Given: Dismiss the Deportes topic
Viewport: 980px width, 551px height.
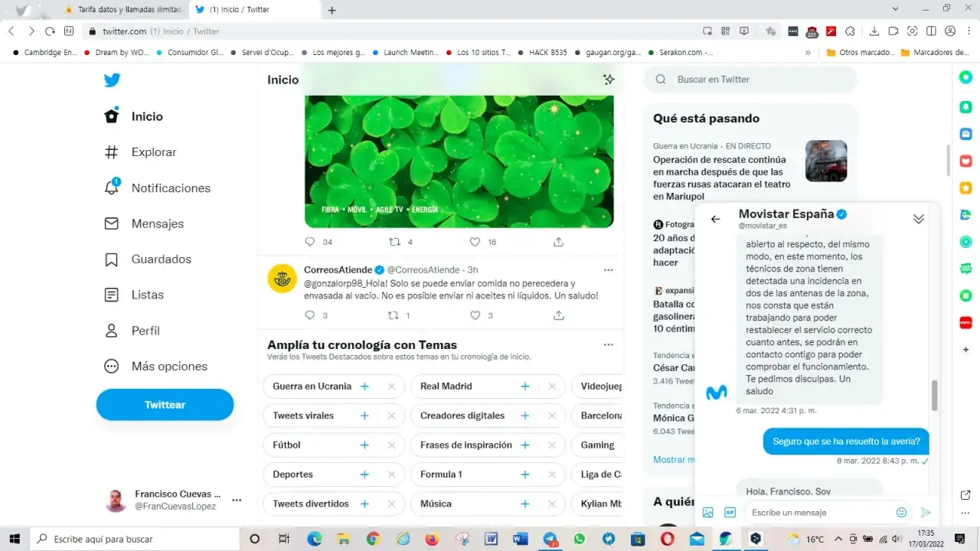Looking at the screenshot, I should (392, 474).
